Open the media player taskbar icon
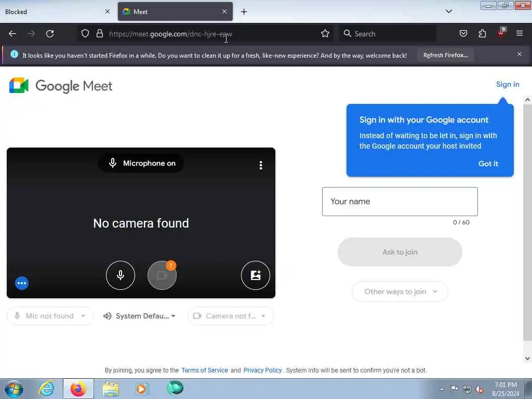Screen dimensions: 532x399 (x=142, y=389)
